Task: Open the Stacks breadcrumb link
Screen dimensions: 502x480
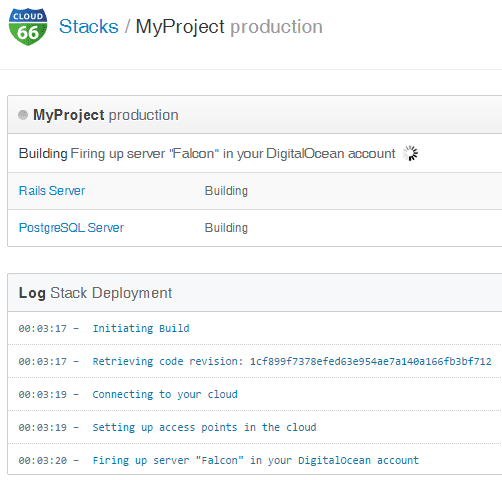Action: click(89, 26)
